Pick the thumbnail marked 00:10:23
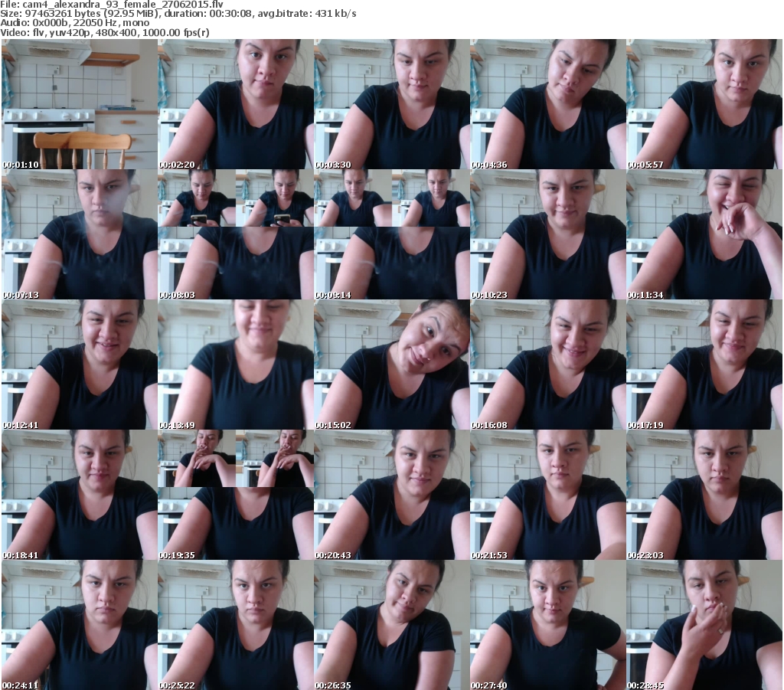The height and width of the screenshot is (690, 784). pyautogui.click(x=548, y=234)
